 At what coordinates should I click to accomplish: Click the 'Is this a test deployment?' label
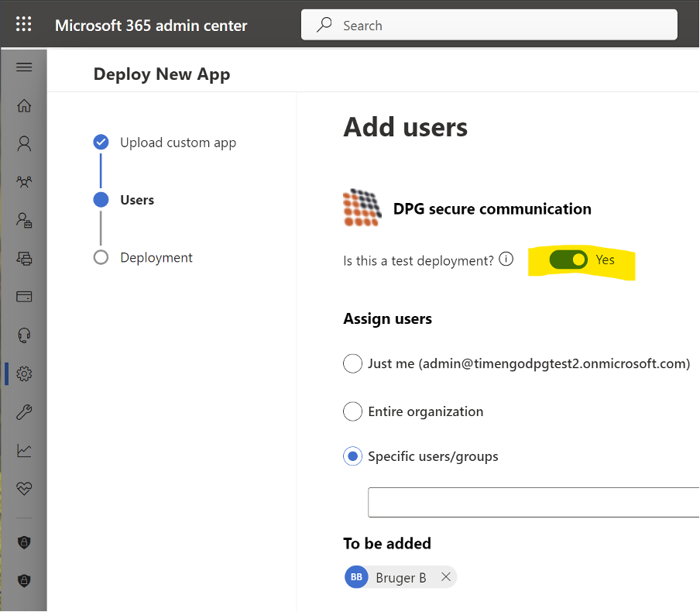click(418, 260)
